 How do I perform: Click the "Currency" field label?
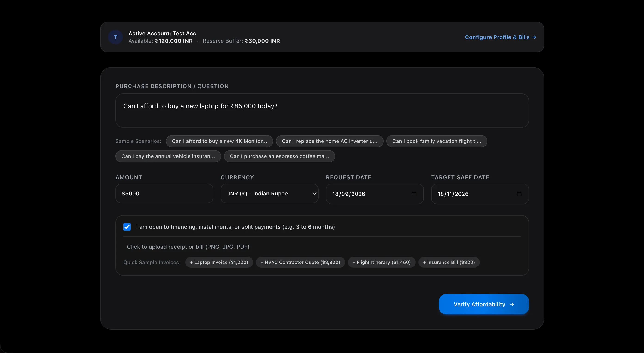pyautogui.click(x=237, y=177)
